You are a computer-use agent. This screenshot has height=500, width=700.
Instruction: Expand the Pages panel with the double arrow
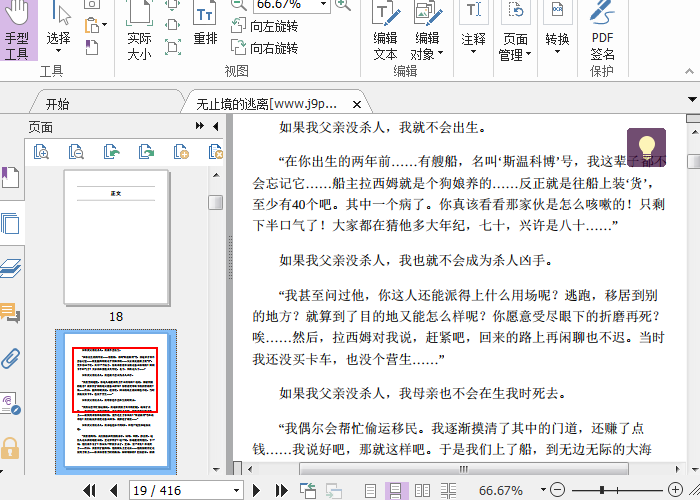click(x=200, y=126)
